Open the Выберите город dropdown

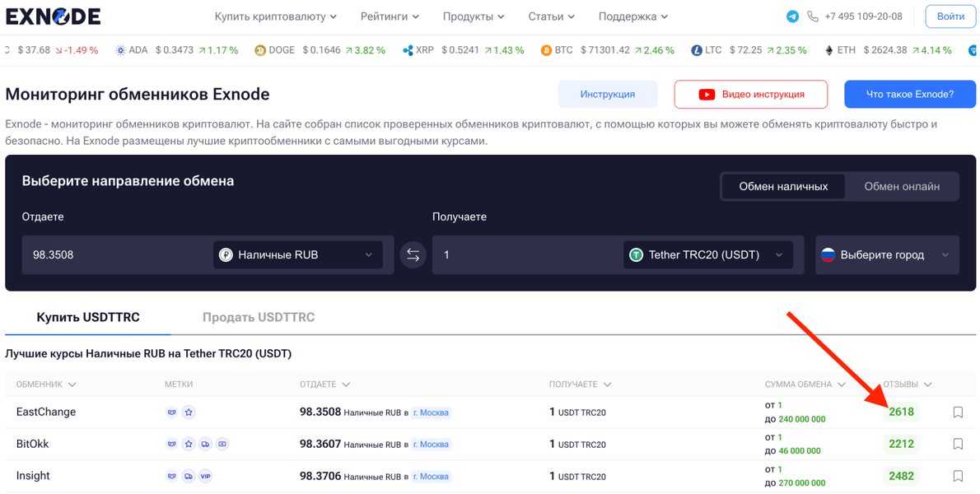[887, 254]
